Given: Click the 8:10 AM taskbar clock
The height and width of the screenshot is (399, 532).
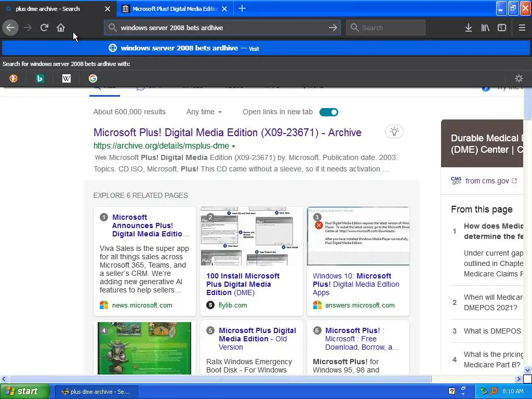Looking at the screenshot, I should coord(513,391).
